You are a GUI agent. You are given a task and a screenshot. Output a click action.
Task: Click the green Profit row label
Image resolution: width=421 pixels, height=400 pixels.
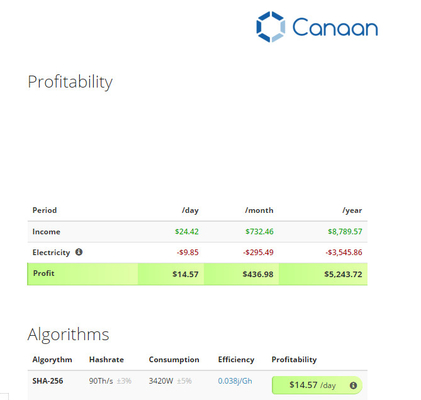pos(44,273)
